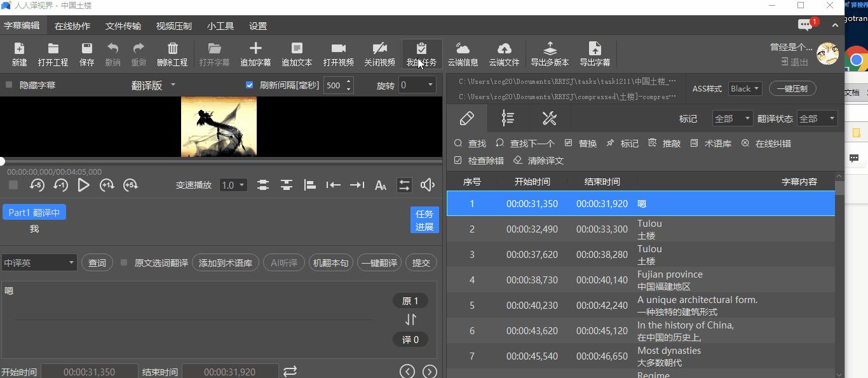Toggle the 隐藏字幕 checkbox

tap(8, 84)
